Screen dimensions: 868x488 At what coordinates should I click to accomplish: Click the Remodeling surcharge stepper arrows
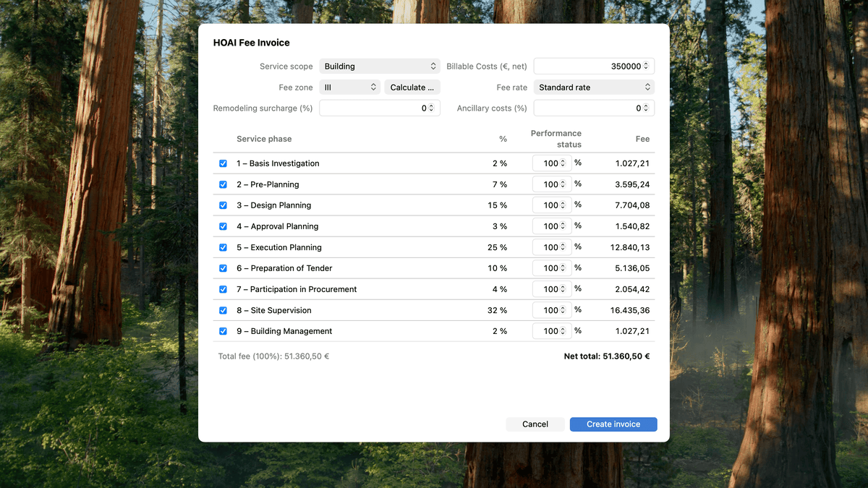pos(432,108)
